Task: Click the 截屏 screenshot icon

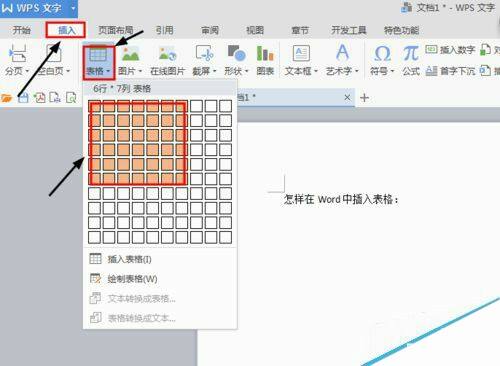Action: pyautogui.click(x=205, y=54)
